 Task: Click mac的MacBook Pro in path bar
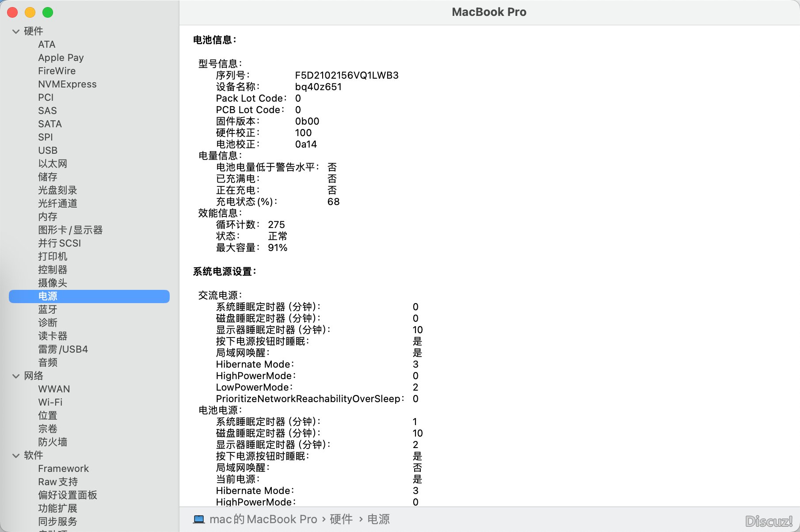pyautogui.click(x=263, y=520)
